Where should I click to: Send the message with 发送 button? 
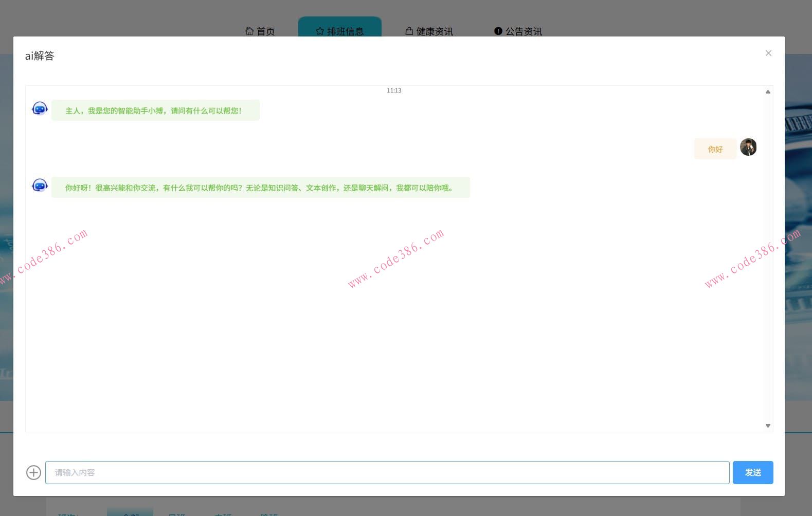[753, 472]
